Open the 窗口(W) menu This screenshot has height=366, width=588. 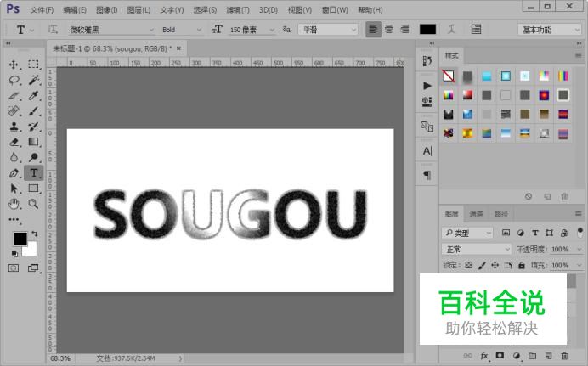(335, 9)
